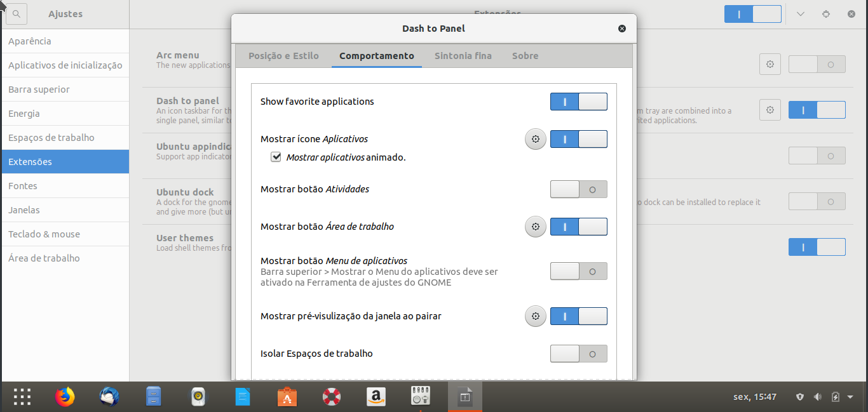Launch GNOME Tweaks from the dock
Viewport: 868px width, 412px height.
click(x=420, y=396)
